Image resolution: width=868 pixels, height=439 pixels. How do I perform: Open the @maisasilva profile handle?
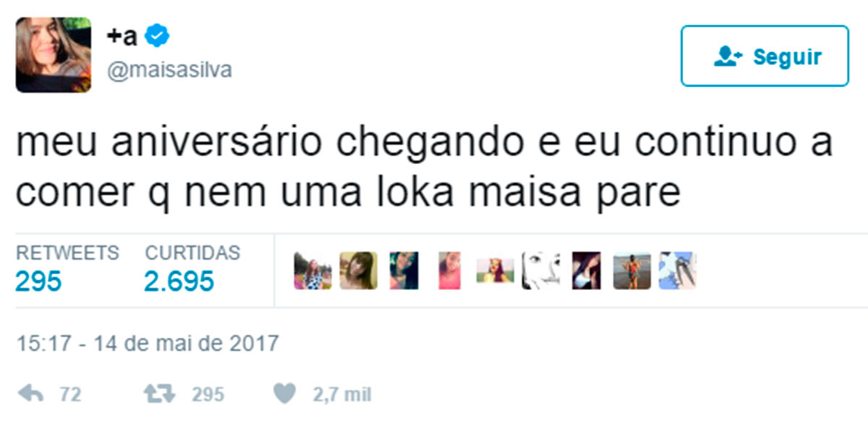tap(169, 70)
